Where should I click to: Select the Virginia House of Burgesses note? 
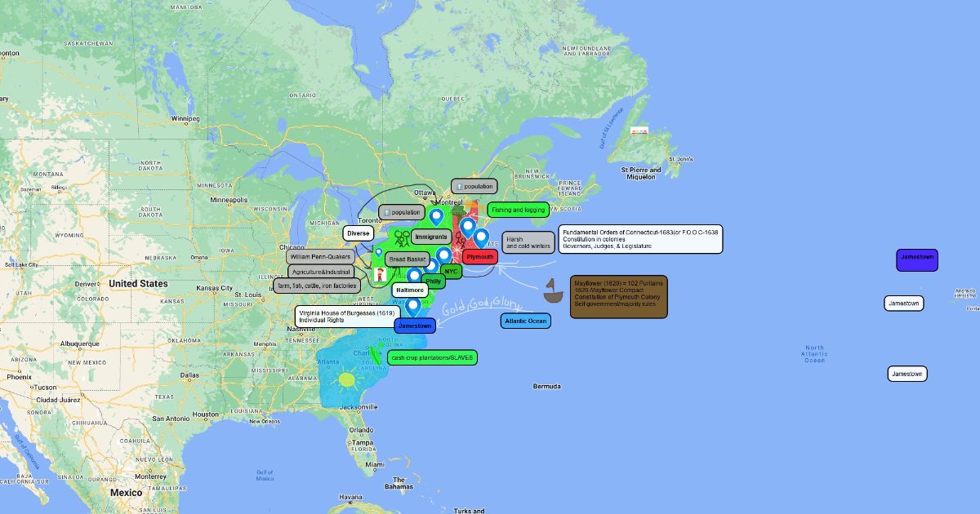tap(348, 316)
